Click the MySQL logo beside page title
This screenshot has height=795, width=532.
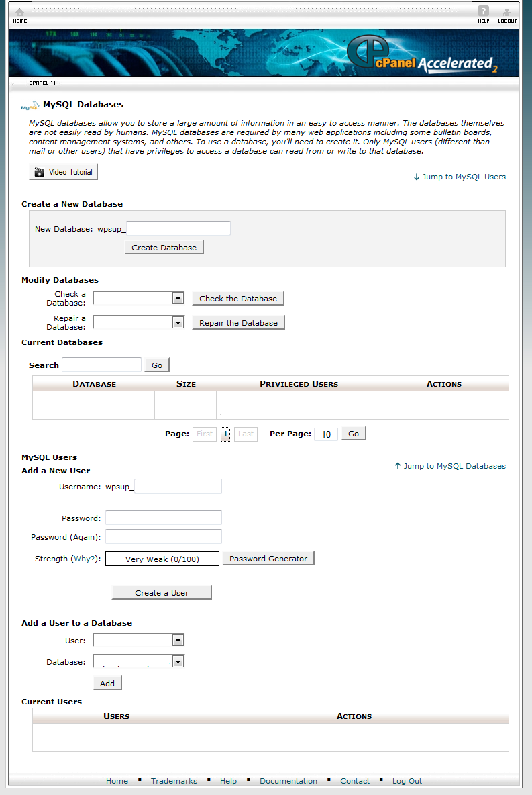click(30, 105)
